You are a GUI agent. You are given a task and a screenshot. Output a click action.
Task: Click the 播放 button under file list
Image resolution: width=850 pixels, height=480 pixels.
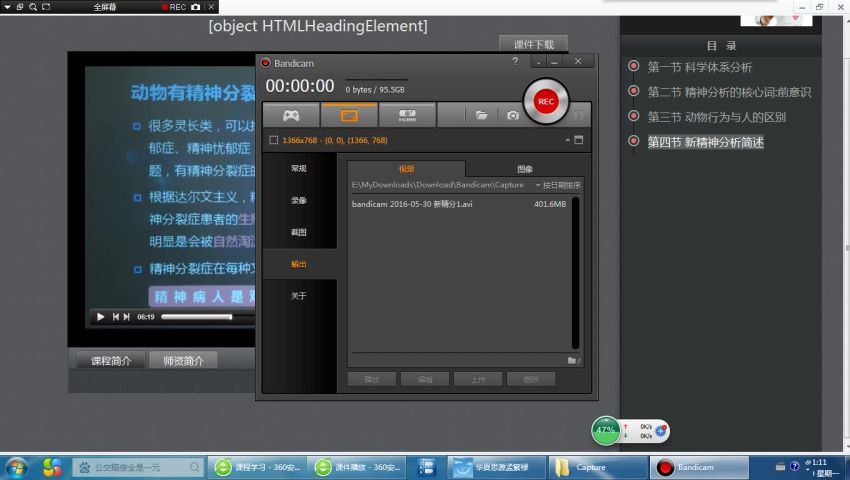coord(372,379)
